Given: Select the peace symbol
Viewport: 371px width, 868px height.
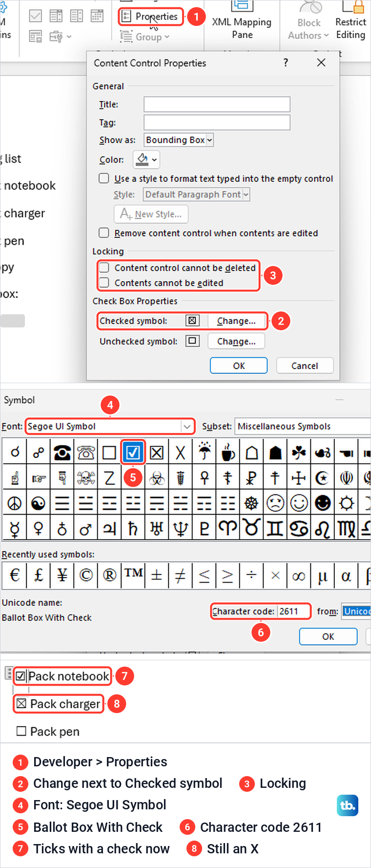Looking at the screenshot, I should (15, 503).
